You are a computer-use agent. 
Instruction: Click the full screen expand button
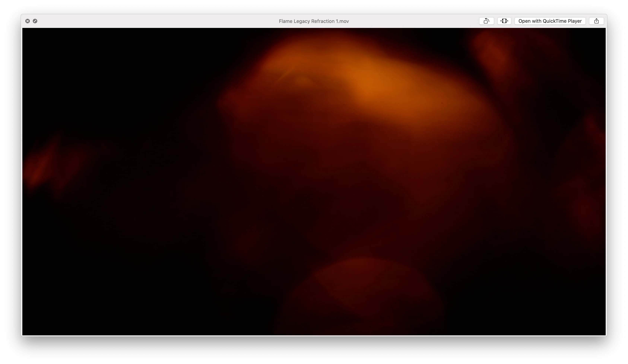pyautogui.click(x=35, y=21)
